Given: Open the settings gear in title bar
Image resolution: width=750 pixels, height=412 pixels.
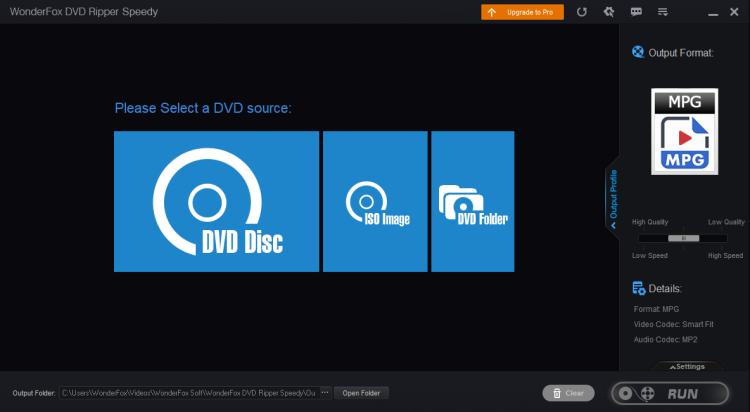Looking at the screenshot, I should [608, 12].
